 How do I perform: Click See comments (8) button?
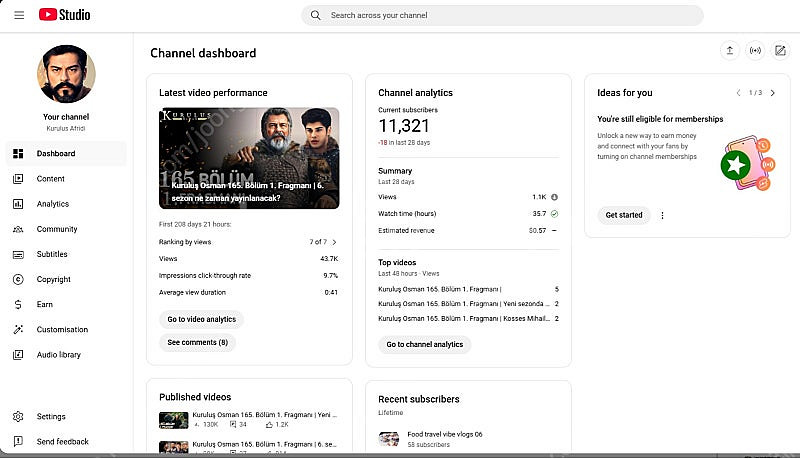(x=197, y=342)
